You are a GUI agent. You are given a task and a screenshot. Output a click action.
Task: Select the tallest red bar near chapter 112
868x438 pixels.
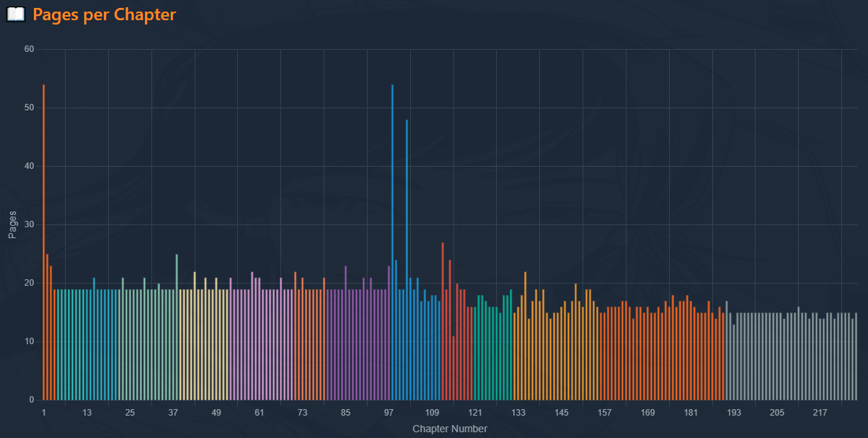(443, 321)
